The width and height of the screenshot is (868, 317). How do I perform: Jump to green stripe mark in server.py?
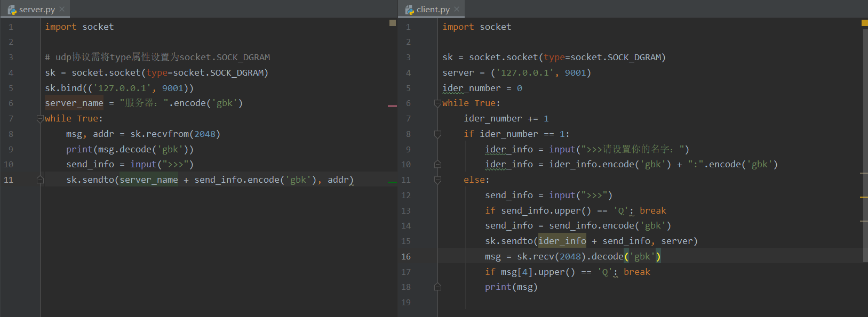tap(393, 183)
